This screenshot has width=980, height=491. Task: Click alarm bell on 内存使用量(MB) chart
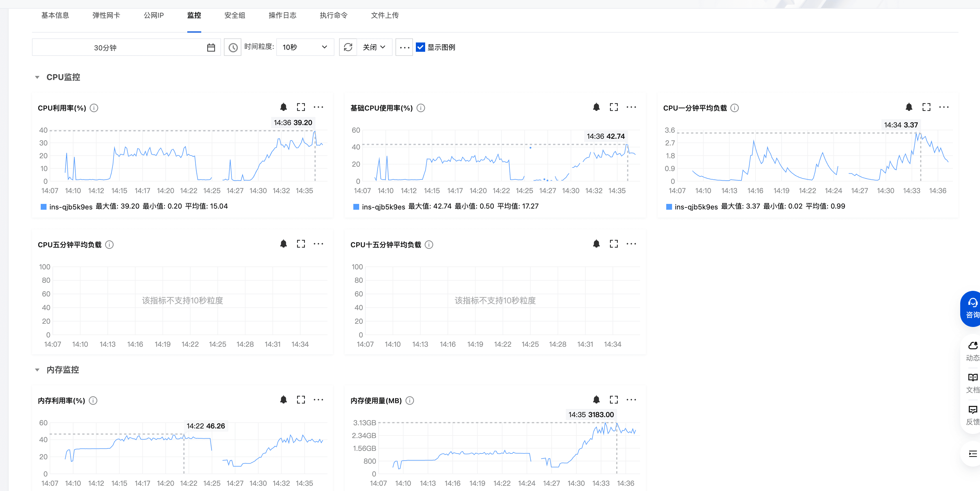596,400
